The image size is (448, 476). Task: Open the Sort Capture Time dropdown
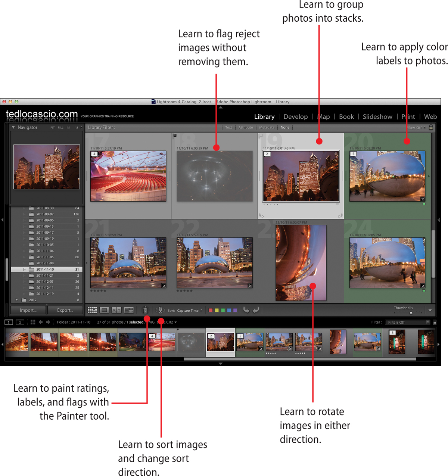[x=190, y=311]
